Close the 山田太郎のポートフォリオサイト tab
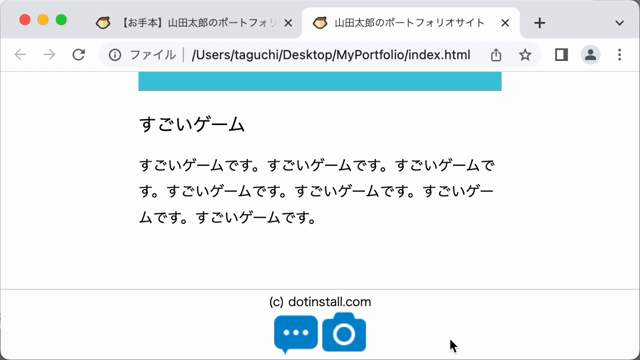Screen dimensions: 640x360 tap(505, 23)
